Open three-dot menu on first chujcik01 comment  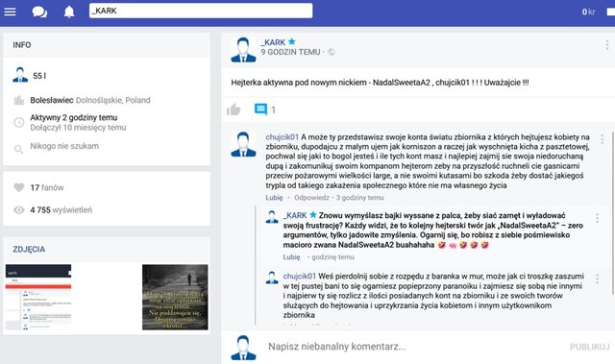click(603, 139)
